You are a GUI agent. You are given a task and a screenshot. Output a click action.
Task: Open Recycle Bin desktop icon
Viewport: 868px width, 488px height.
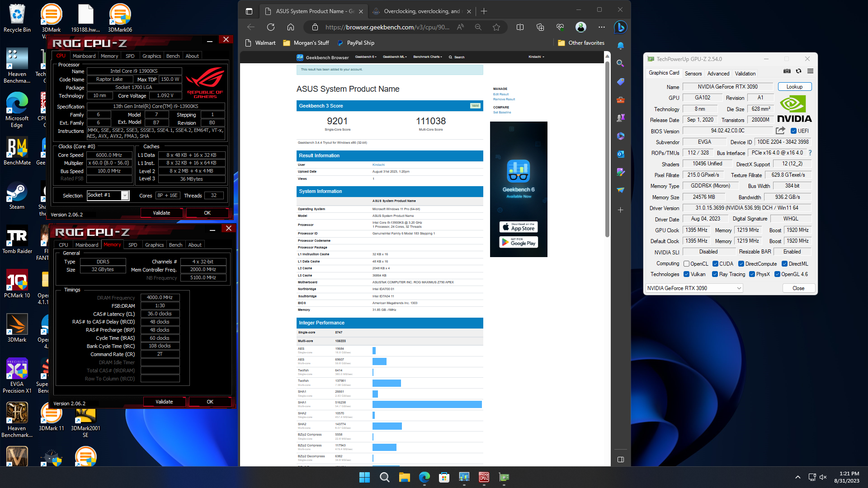[x=17, y=19]
